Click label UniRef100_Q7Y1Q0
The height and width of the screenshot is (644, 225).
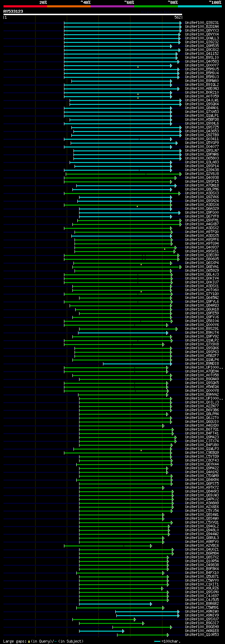(x=202, y=294)
